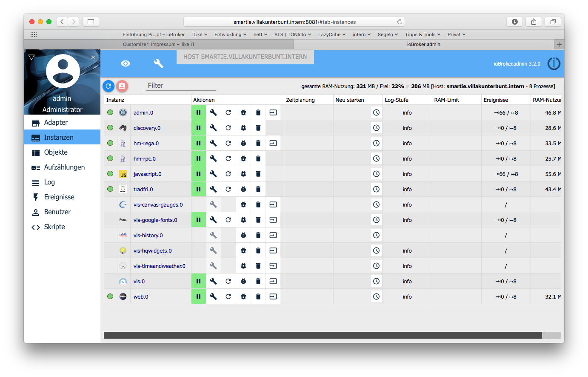Viewport: 588px width, 377px height.
Task: Click the Filter input field
Action: 180,85
